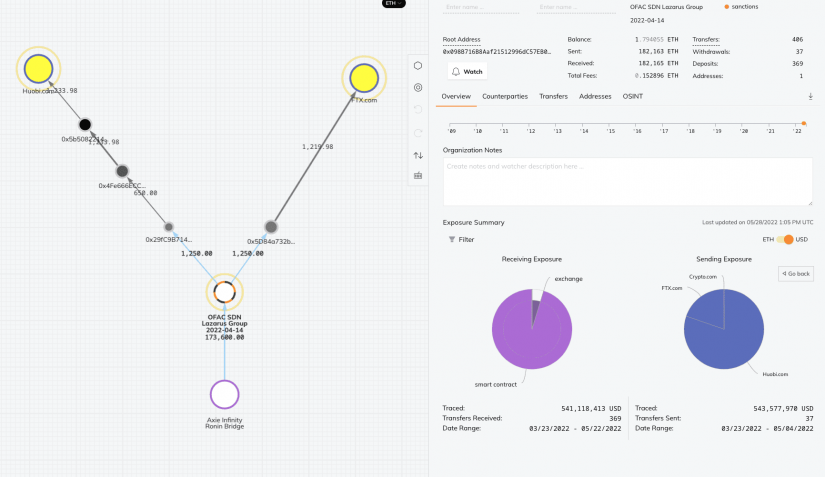The image size is (825, 477).
Task: Open the ETH currency dropdown above graph
Action: point(394,3)
